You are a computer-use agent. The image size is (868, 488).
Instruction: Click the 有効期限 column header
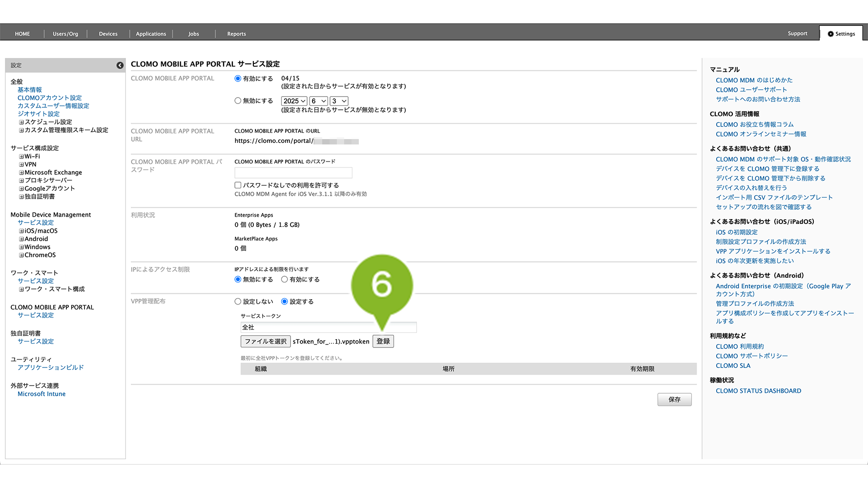pos(642,369)
